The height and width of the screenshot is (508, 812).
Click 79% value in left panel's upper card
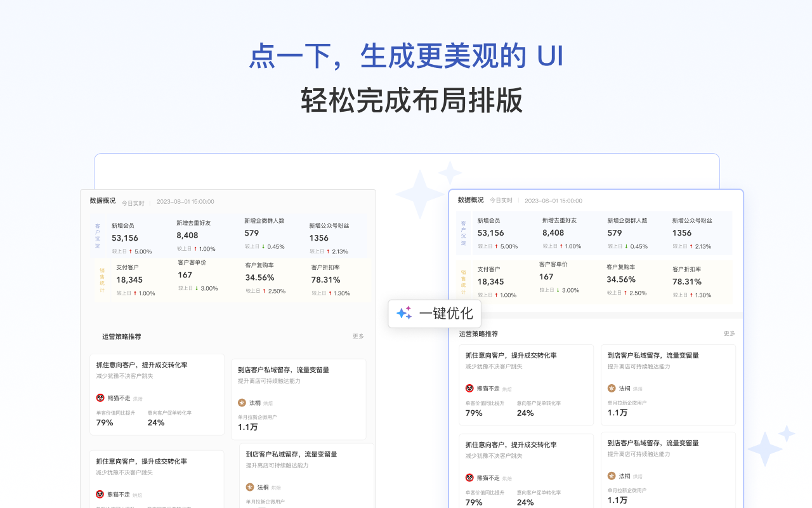pos(105,423)
